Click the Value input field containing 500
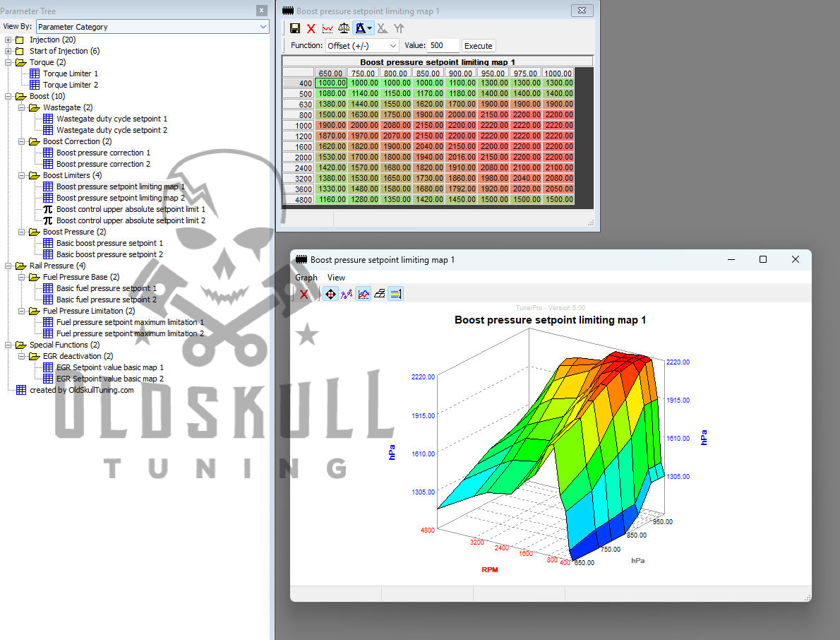The height and width of the screenshot is (640, 840). tap(443, 45)
